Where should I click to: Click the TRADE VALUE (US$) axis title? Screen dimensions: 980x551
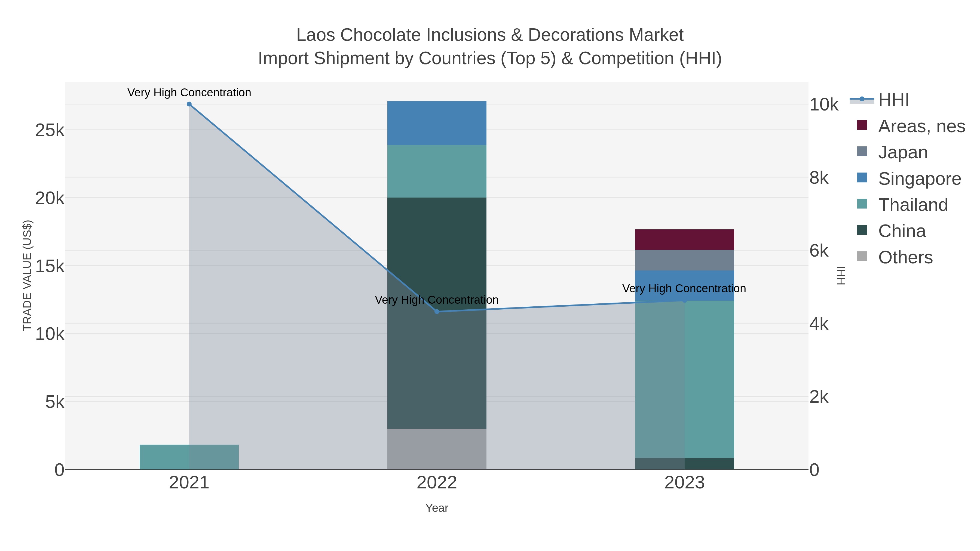(27, 275)
